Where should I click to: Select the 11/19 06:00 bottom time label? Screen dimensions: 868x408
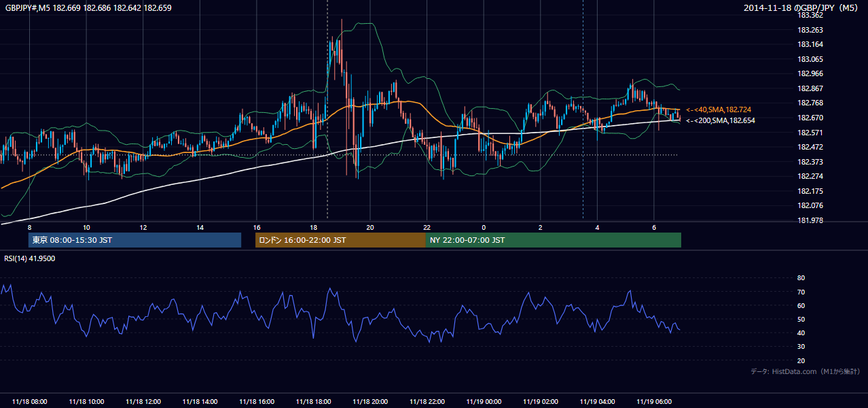[x=654, y=402]
